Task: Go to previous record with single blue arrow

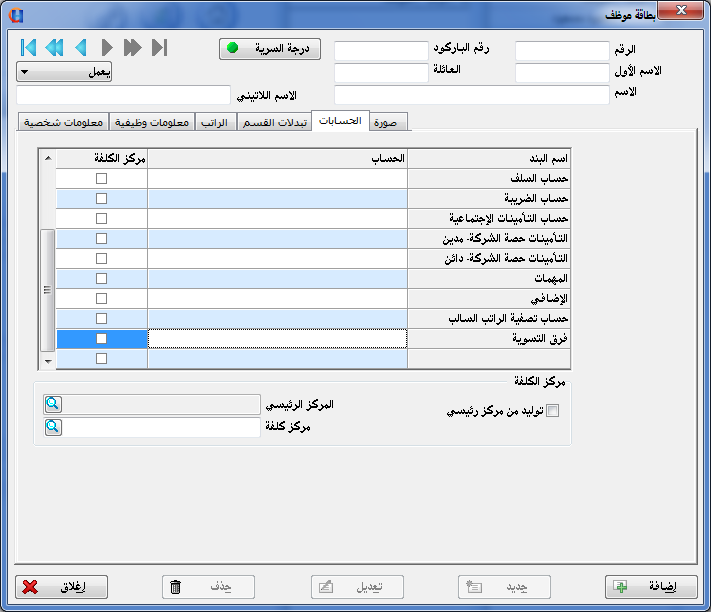Action: coord(81,47)
